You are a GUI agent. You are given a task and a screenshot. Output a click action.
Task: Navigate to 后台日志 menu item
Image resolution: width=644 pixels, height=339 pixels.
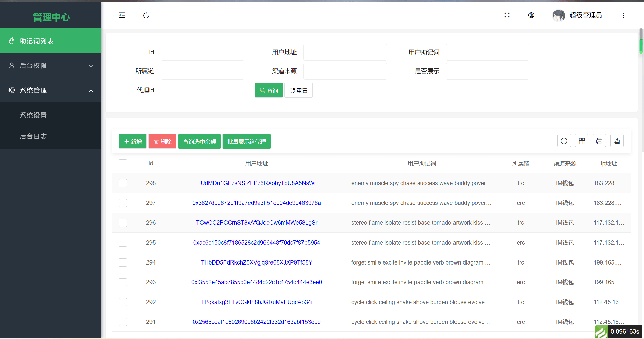coord(33,137)
